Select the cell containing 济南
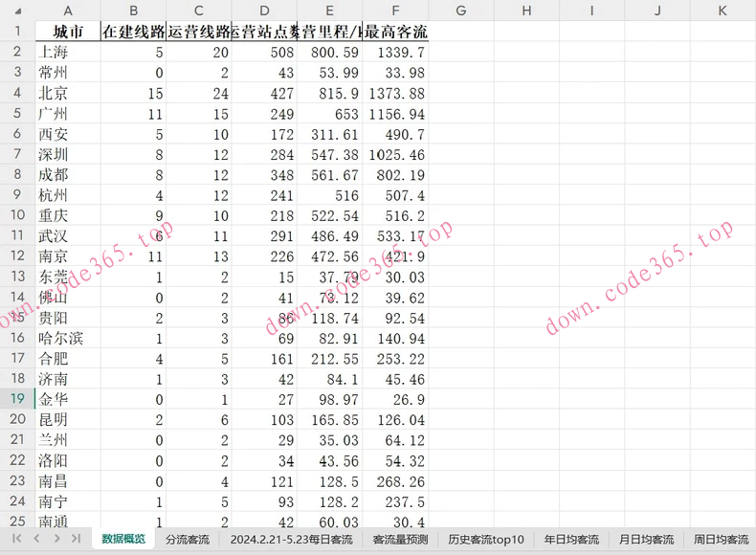 pos(68,380)
